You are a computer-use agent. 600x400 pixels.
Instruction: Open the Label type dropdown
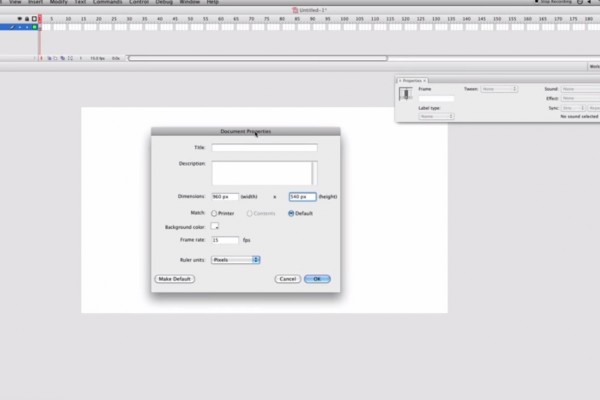click(x=436, y=116)
